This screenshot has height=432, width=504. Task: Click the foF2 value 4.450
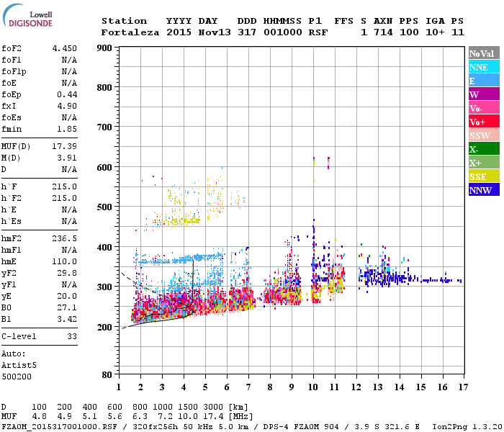click(65, 48)
